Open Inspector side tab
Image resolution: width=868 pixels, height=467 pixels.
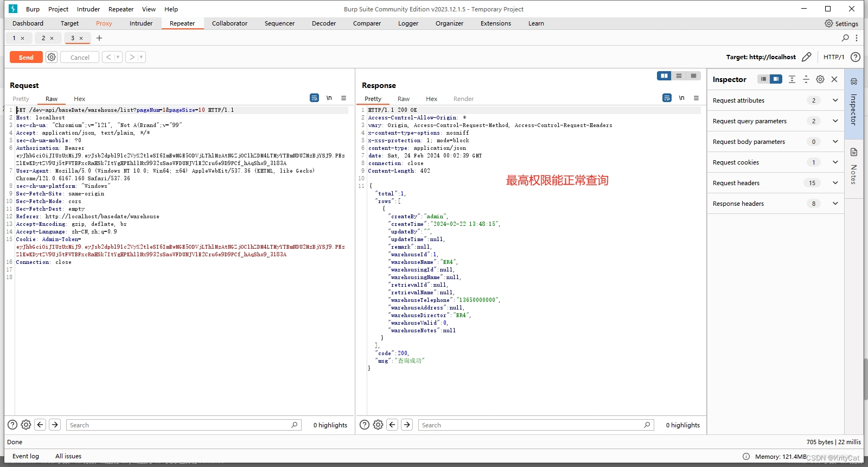coord(853,103)
